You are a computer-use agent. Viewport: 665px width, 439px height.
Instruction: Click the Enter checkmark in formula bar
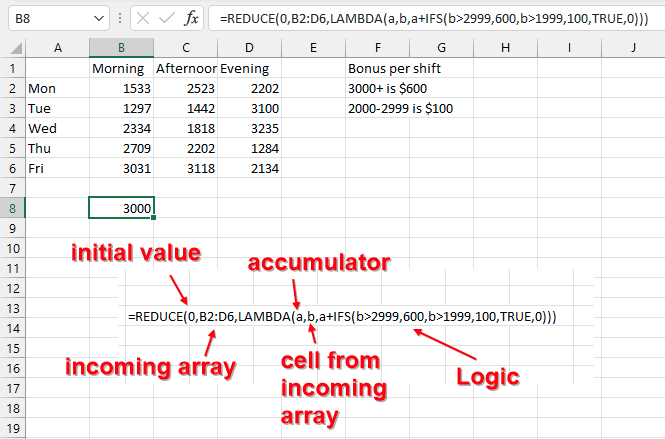coord(171,19)
